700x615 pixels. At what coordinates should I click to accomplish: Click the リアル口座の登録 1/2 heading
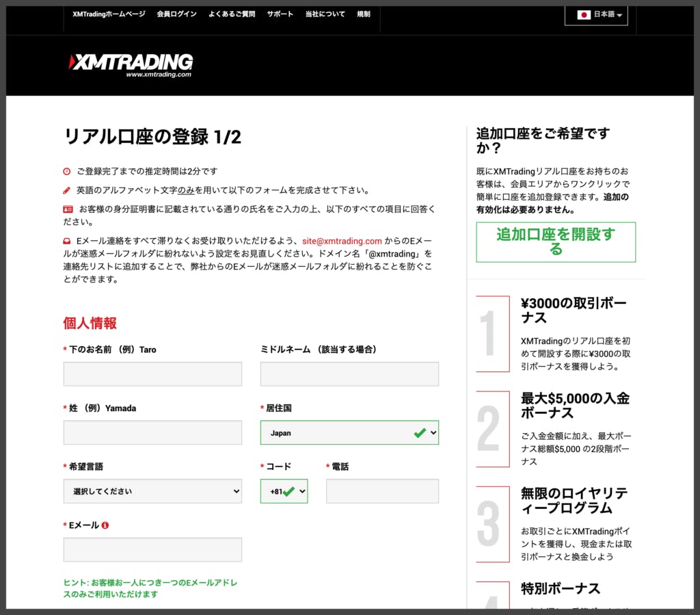pyautogui.click(x=152, y=137)
